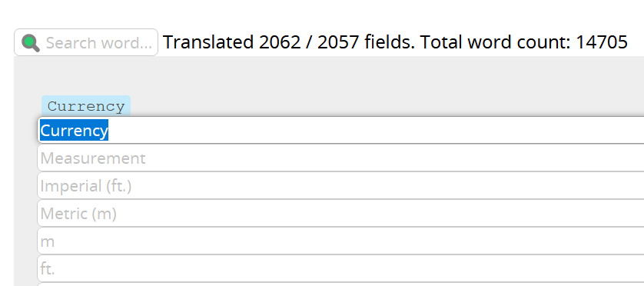Select the Measurement translation field
Viewport: 644px width, 286px height.
(340, 158)
